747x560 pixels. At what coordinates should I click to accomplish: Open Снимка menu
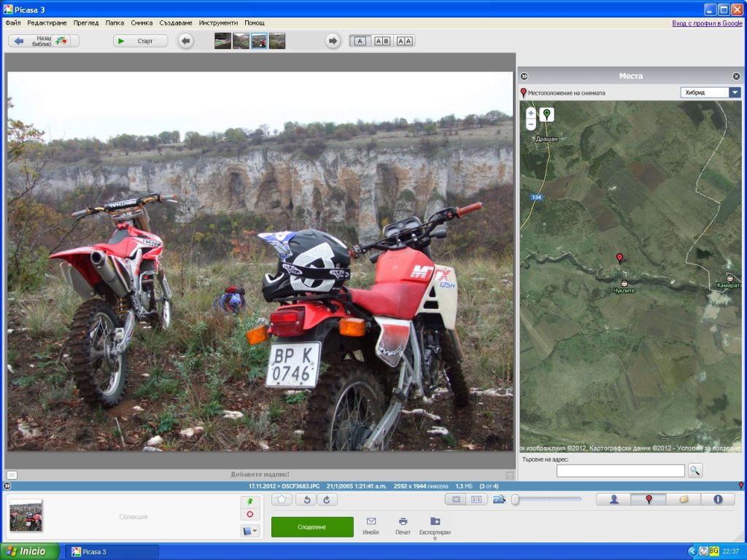(142, 23)
